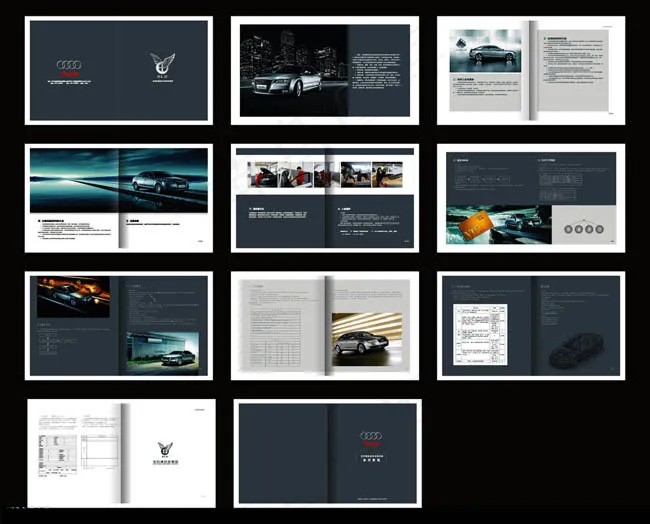Click the Audi rings logo on front cover

[70, 65]
